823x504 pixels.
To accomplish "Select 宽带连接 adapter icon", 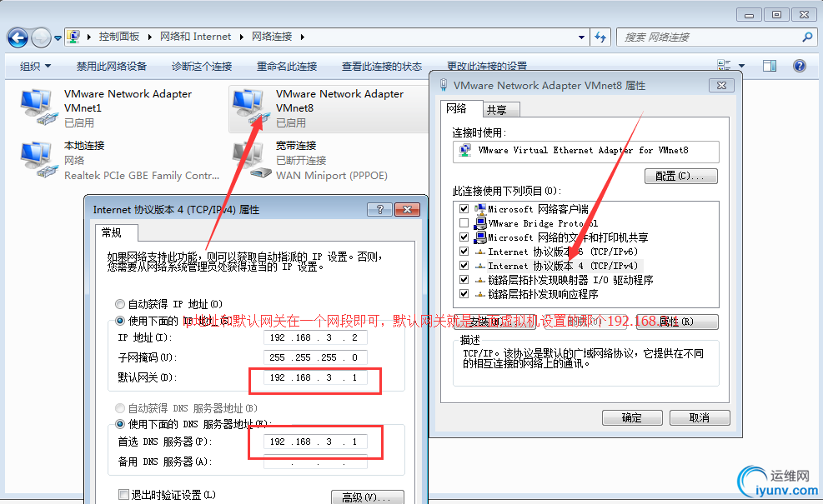I will (251, 159).
